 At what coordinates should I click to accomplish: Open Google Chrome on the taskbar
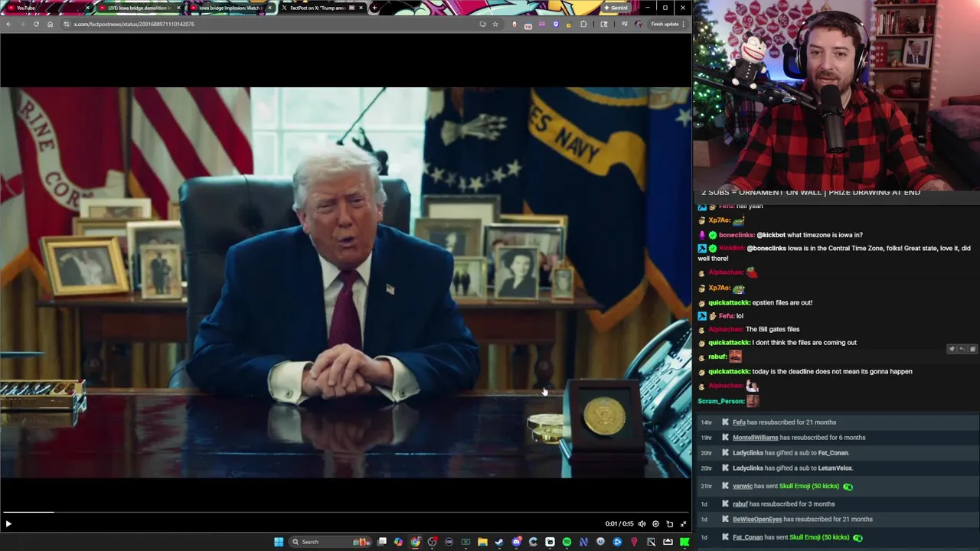pyautogui.click(x=415, y=542)
